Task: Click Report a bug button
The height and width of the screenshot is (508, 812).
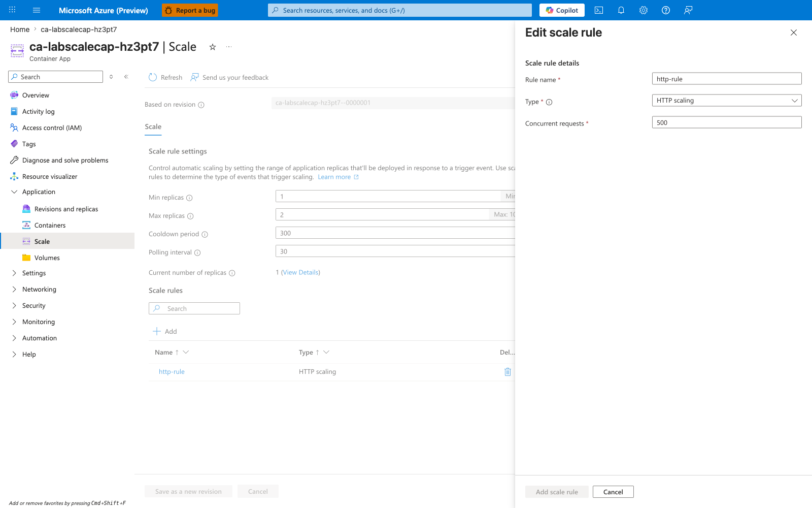Action: coord(190,10)
